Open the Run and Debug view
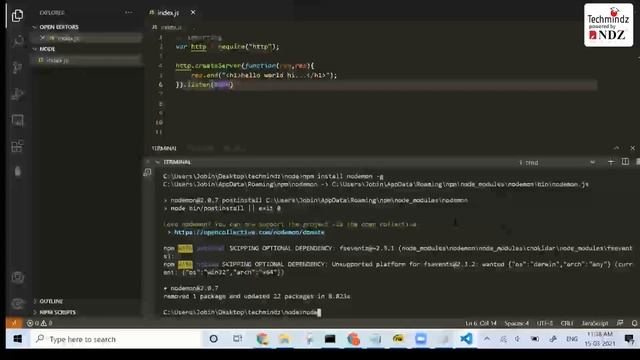This screenshot has height=360, width=640. 17,94
